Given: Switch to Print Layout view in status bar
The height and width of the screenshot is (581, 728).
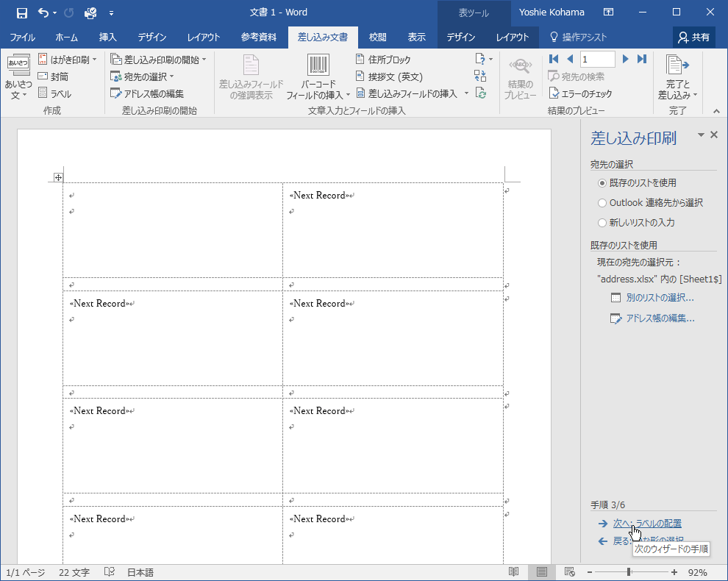Looking at the screenshot, I should (x=541, y=571).
